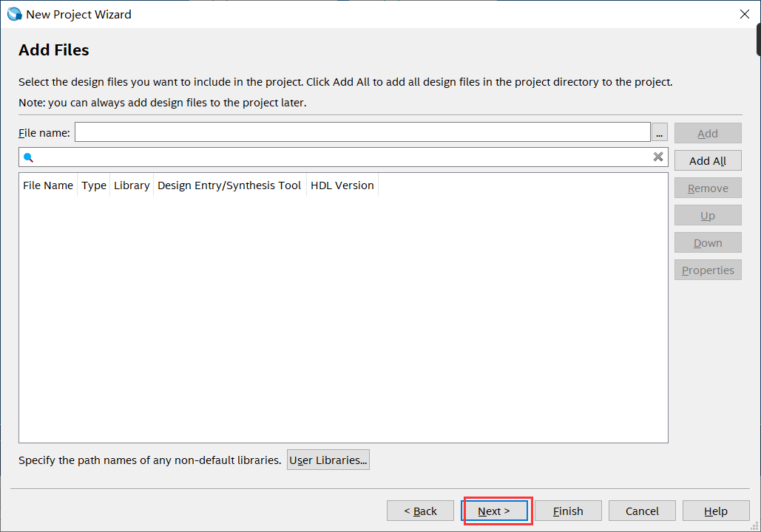
Task: Click Add All to include all files
Action: click(708, 160)
